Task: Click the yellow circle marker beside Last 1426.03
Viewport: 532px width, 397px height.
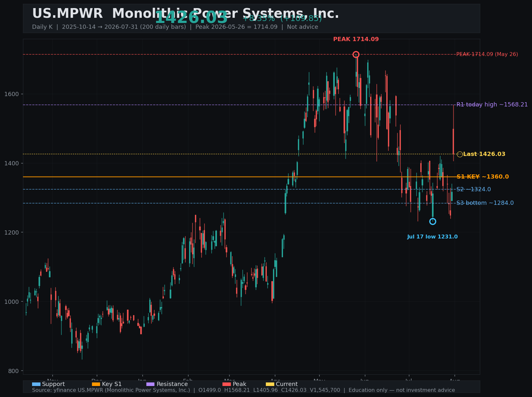Action: pyautogui.click(x=460, y=154)
